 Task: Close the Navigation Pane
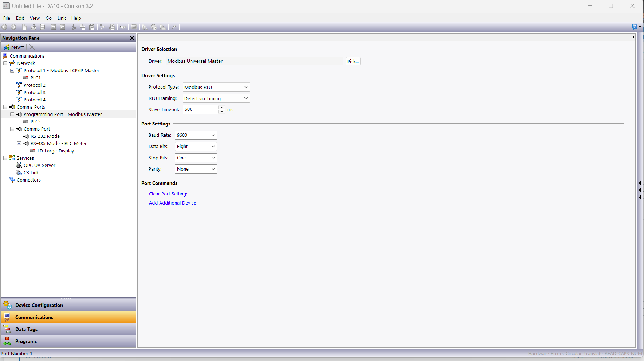coord(132,38)
